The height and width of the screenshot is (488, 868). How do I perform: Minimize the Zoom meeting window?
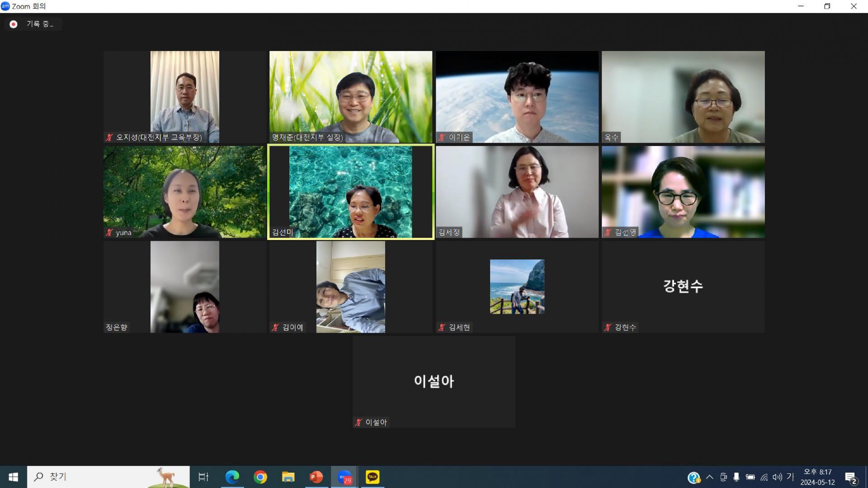(801, 6)
